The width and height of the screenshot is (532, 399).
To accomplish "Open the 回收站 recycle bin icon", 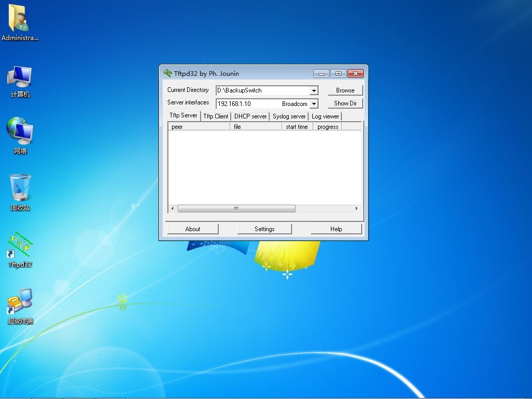I will click(x=20, y=192).
